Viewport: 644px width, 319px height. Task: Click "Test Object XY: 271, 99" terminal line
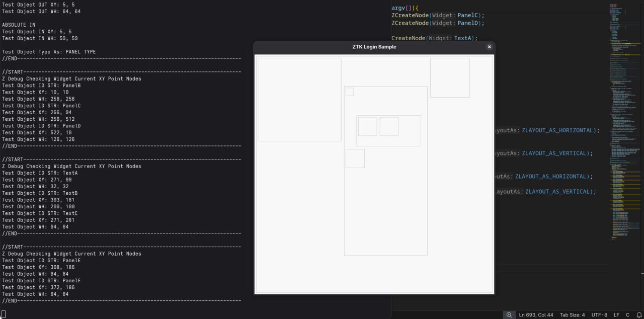click(x=37, y=180)
